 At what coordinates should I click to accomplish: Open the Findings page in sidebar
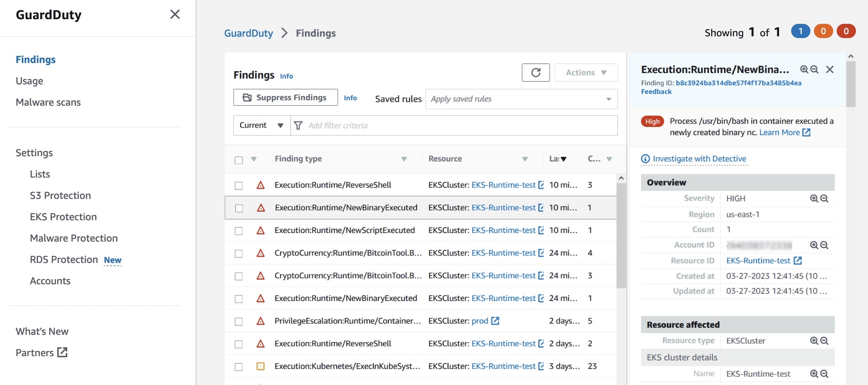click(36, 59)
